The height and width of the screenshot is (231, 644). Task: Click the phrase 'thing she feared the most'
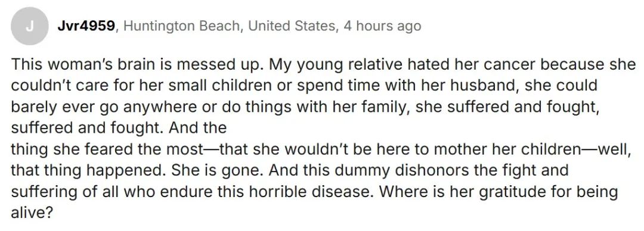pos(107,149)
